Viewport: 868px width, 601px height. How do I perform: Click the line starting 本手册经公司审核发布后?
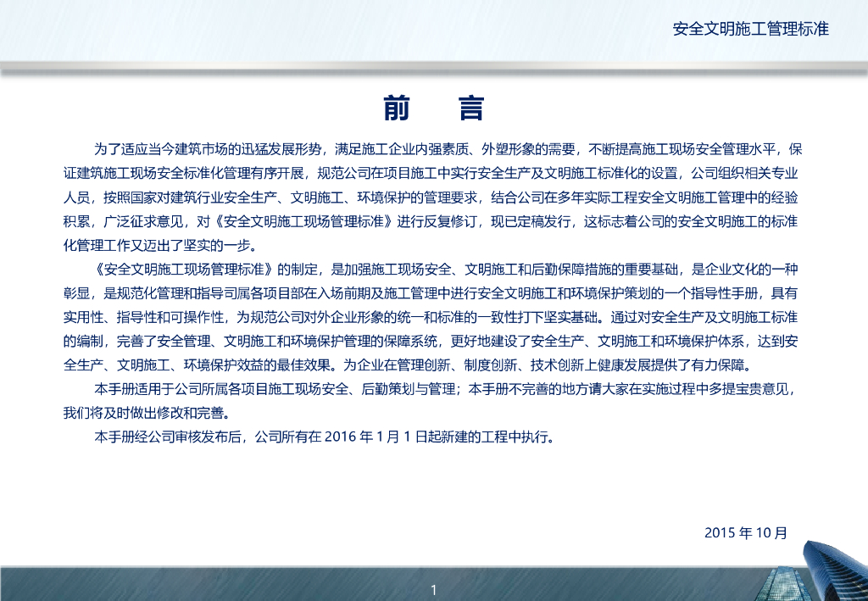click(x=325, y=437)
